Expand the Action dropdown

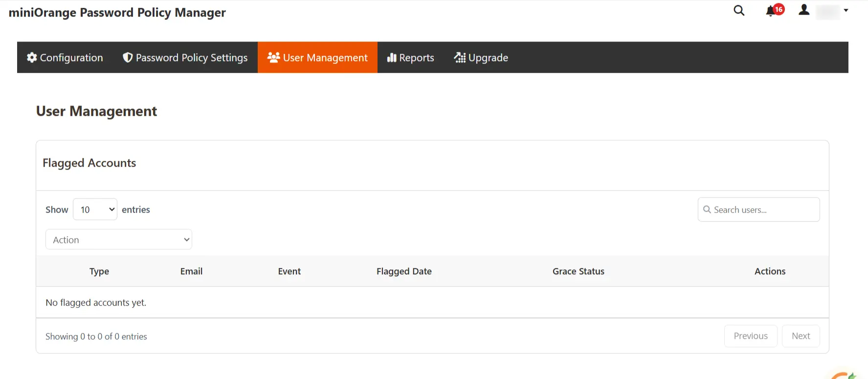119,240
